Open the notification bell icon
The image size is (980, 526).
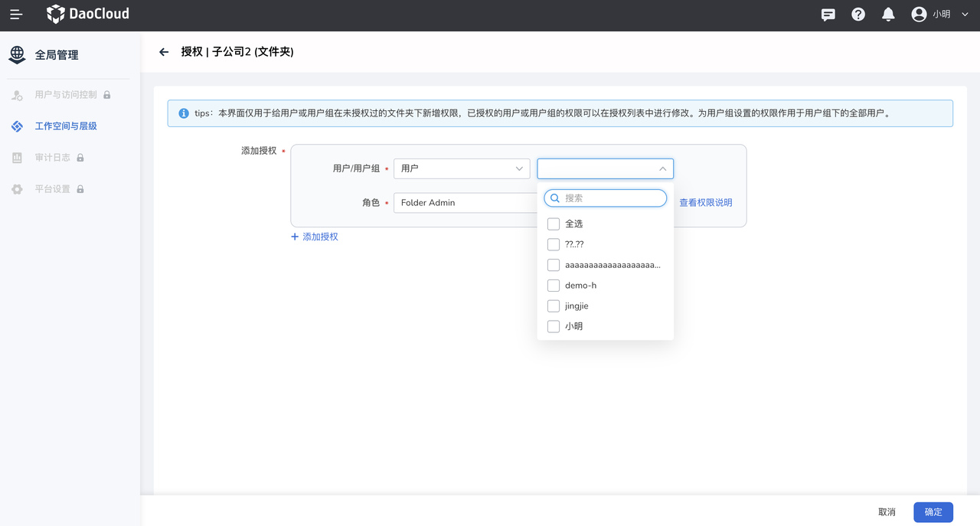click(888, 14)
